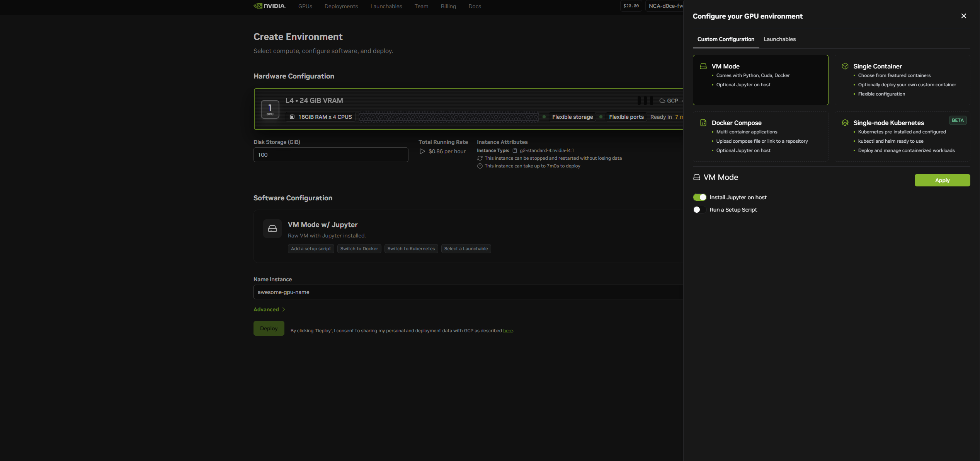Select the Single Container option card
The width and height of the screenshot is (980, 461).
[902, 80]
